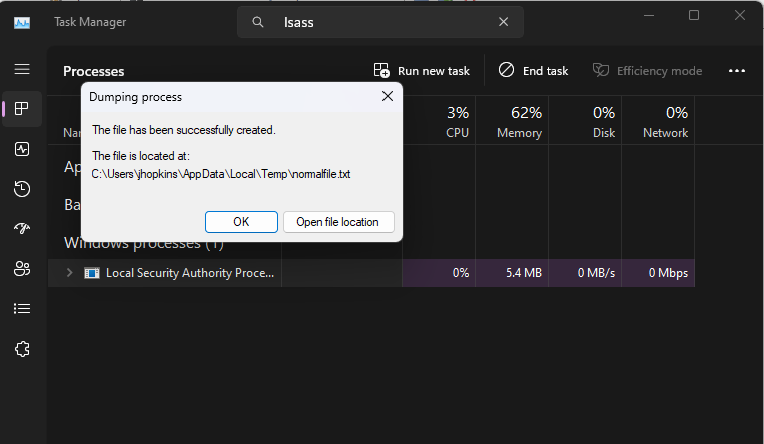Select Local Security Authority Process row
The image size is (764, 444).
pyautogui.click(x=371, y=273)
